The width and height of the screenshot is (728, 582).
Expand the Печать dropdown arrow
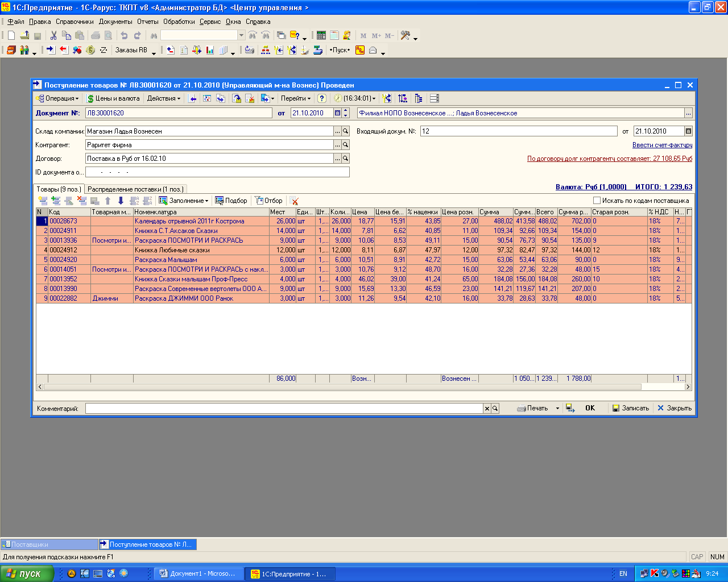(x=557, y=409)
